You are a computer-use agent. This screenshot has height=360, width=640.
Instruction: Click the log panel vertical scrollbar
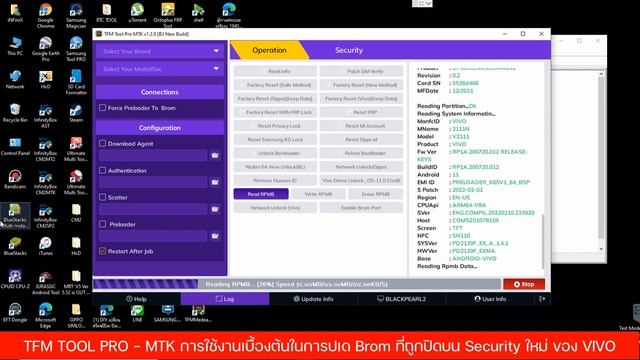(542, 241)
